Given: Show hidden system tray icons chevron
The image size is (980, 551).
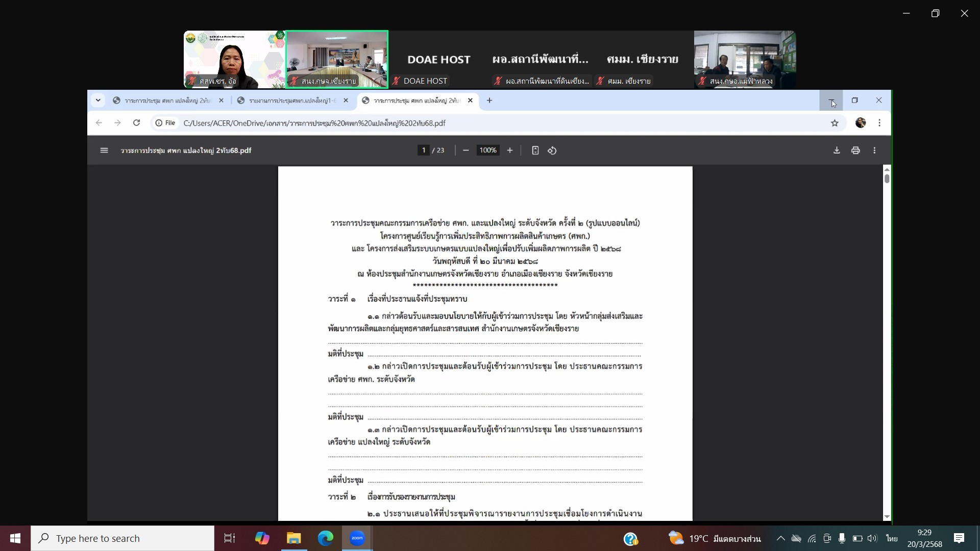Looking at the screenshot, I should click(780, 538).
